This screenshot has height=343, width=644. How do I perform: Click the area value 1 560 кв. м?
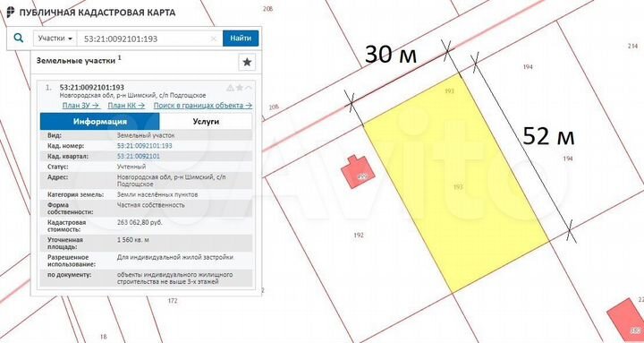133,239
